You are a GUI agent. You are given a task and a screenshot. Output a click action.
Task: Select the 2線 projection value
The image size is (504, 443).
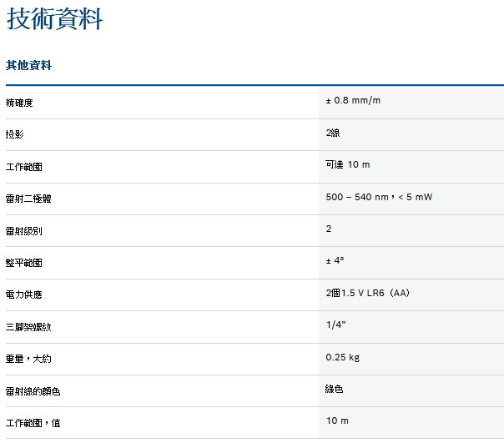[x=332, y=133]
